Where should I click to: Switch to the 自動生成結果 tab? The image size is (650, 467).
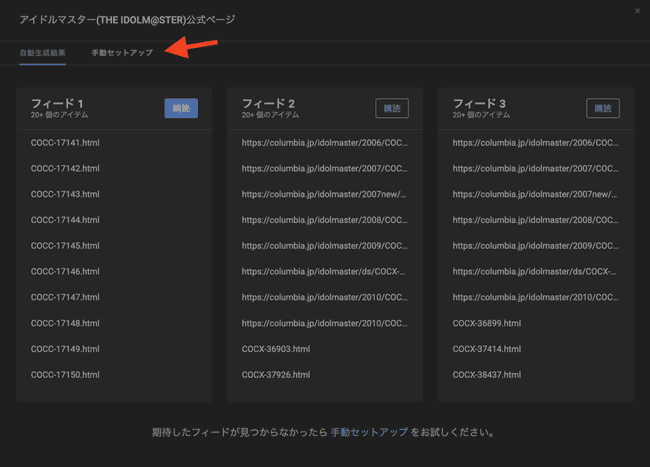(x=42, y=52)
